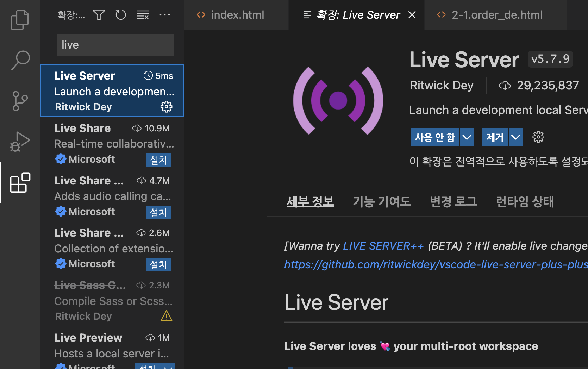588x369 pixels.
Task: Select the Live Share 10.9M extension
Action: (x=112, y=143)
